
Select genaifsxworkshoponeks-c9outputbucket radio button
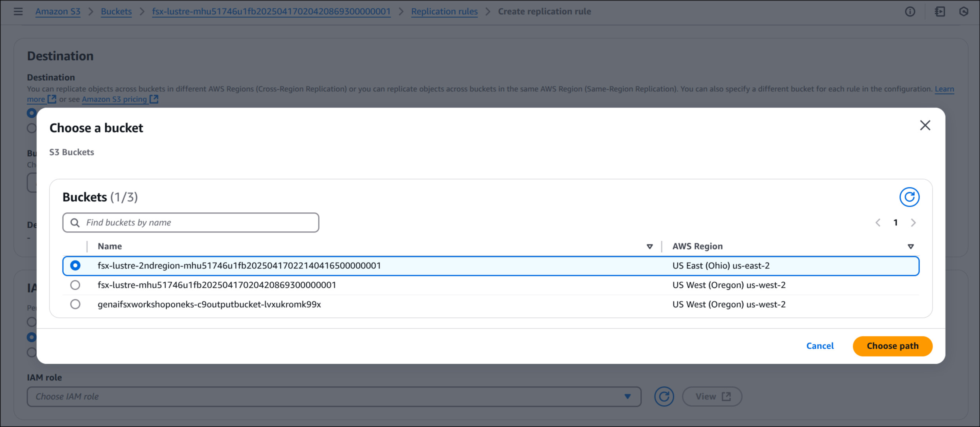point(75,304)
